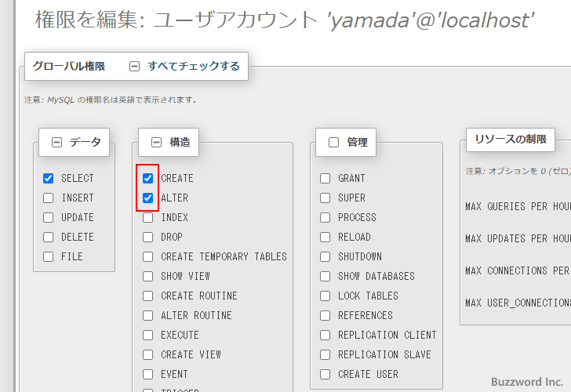Check the RELOAD privilege
571x392 pixels.
[x=326, y=238]
